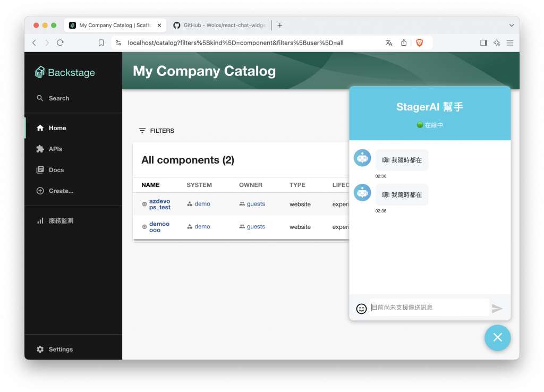The height and width of the screenshot is (392, 544).
Task: Open the browser hamburger menu
Action: tap(510, 42)
